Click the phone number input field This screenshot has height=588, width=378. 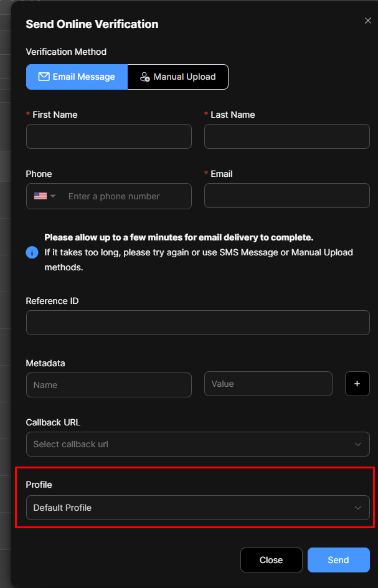point(126,196)
